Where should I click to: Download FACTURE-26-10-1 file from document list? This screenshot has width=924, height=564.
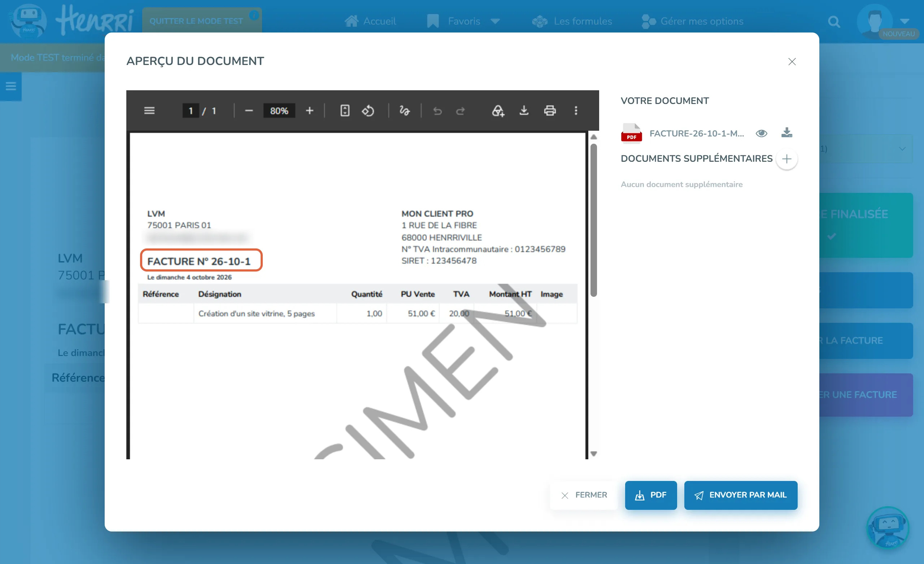tap(787, 133)
